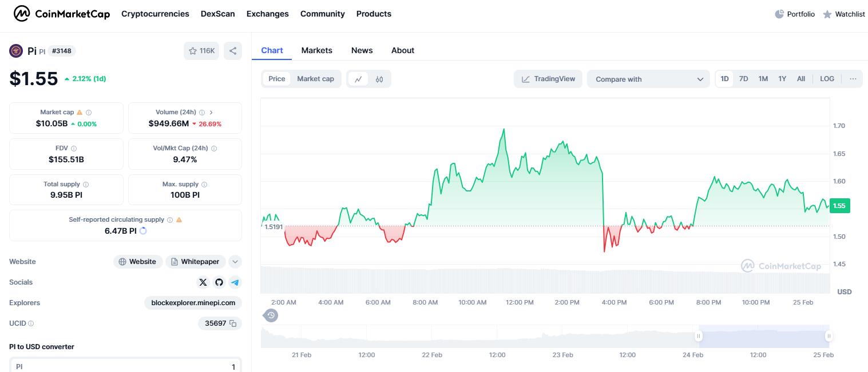Open the Telegram social link
Screen dimensions: 868x372
click(x=235, y=282)
